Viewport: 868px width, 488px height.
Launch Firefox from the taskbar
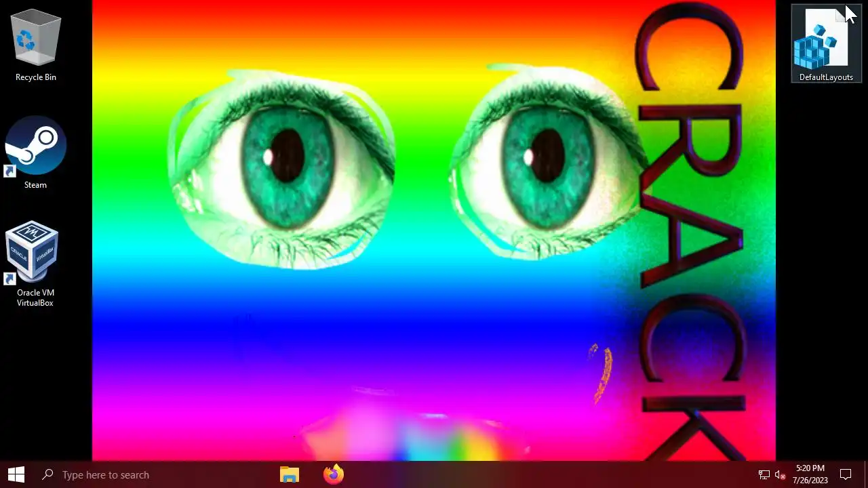pyautogui.click(x=333, y=474)
